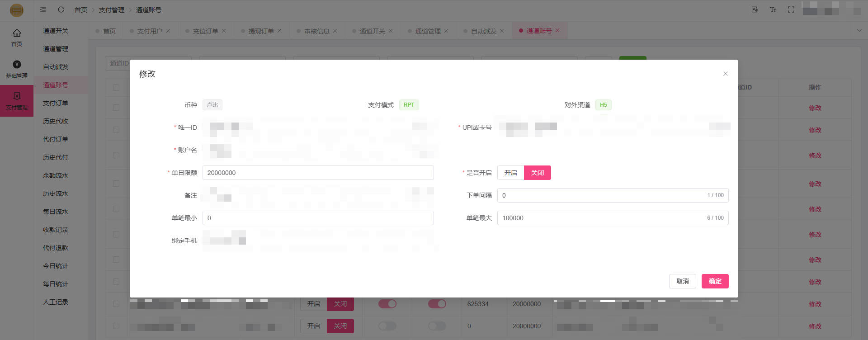The image size is (868, 340).
Task: Click the sidebar collapse menu icon
Action: click(x=43, y=9)
